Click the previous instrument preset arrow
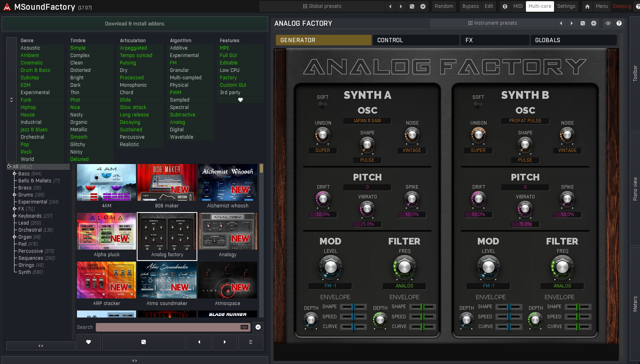The height and width of the screenshot is (364, 640). 561,23
